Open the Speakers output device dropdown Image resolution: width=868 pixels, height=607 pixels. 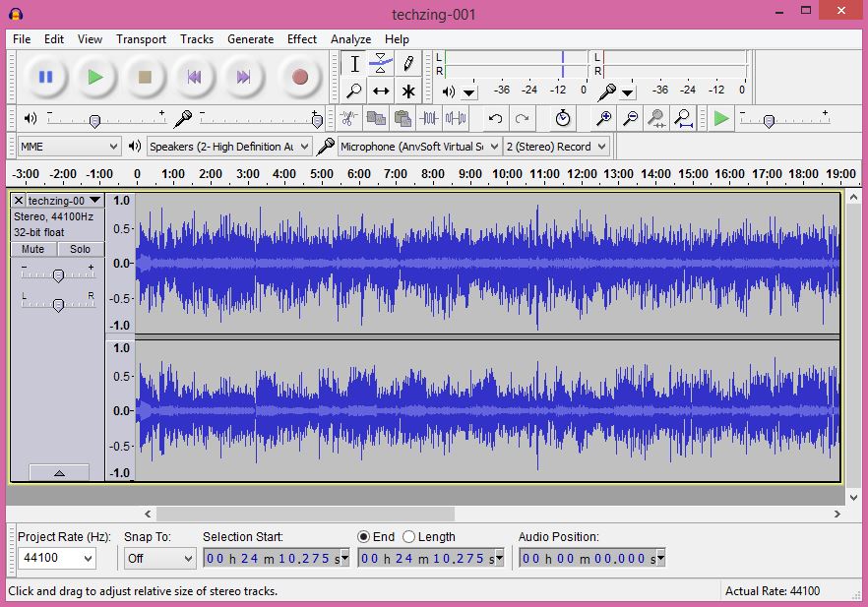[228, 147]
